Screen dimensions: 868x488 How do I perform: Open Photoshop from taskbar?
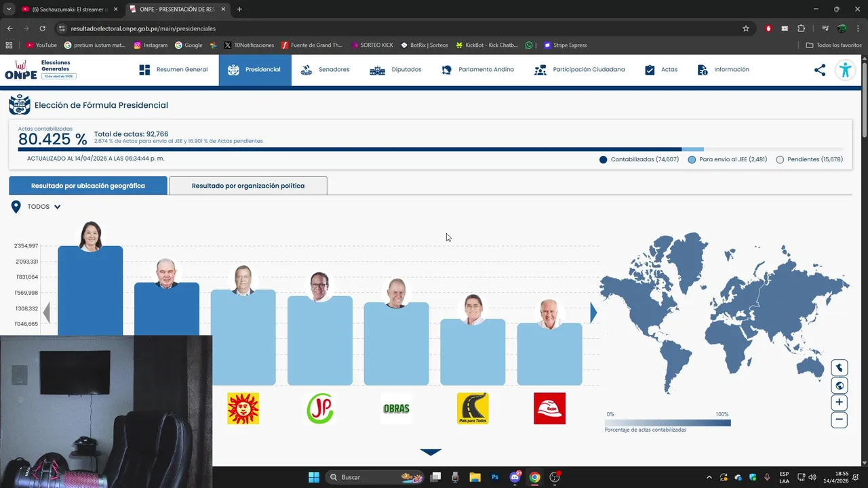pyautogui.click(x=495, y=477)
